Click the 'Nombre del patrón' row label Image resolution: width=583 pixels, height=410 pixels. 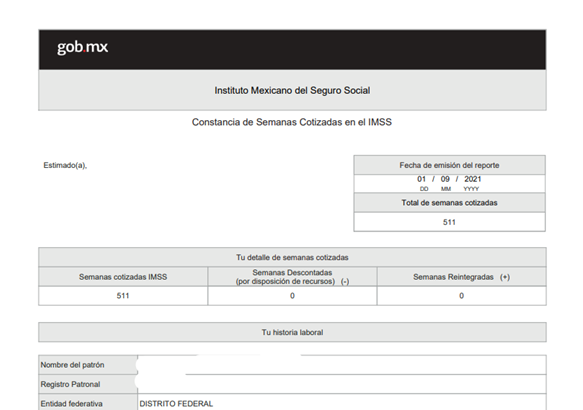(x=72, y=365)
